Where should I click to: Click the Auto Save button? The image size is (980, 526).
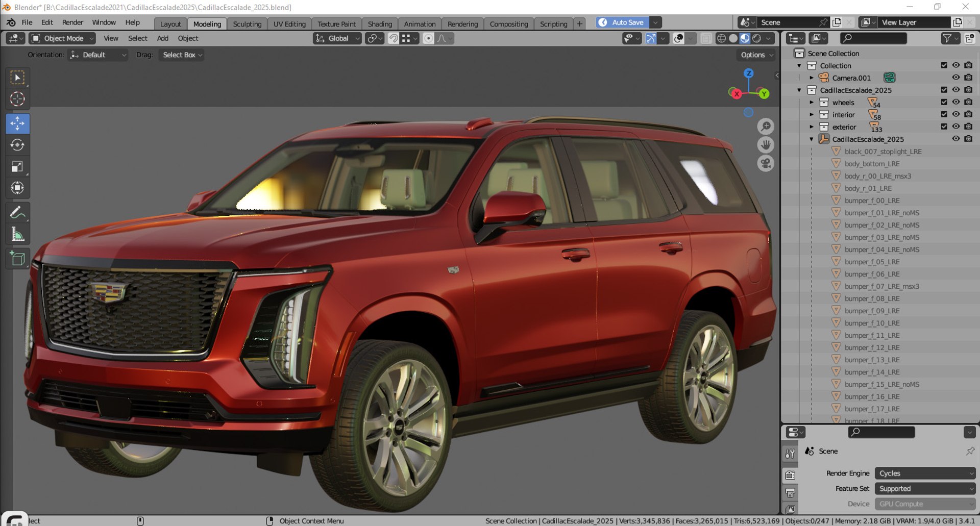click(623, 22)
